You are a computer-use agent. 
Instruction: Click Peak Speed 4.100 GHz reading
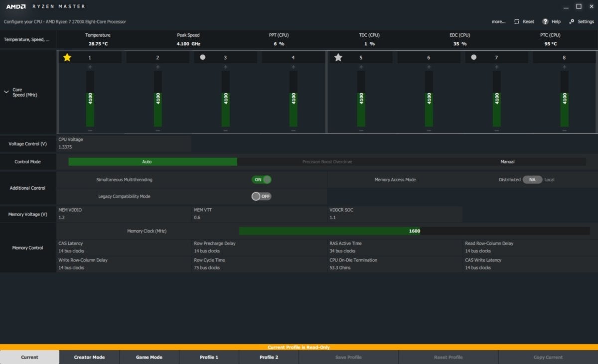(x=188, y=44)
